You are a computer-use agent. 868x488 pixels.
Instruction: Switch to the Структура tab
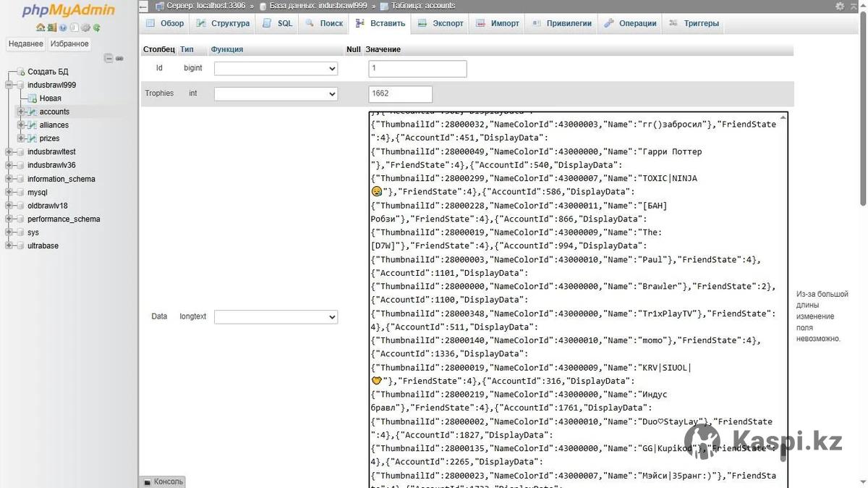224,23
